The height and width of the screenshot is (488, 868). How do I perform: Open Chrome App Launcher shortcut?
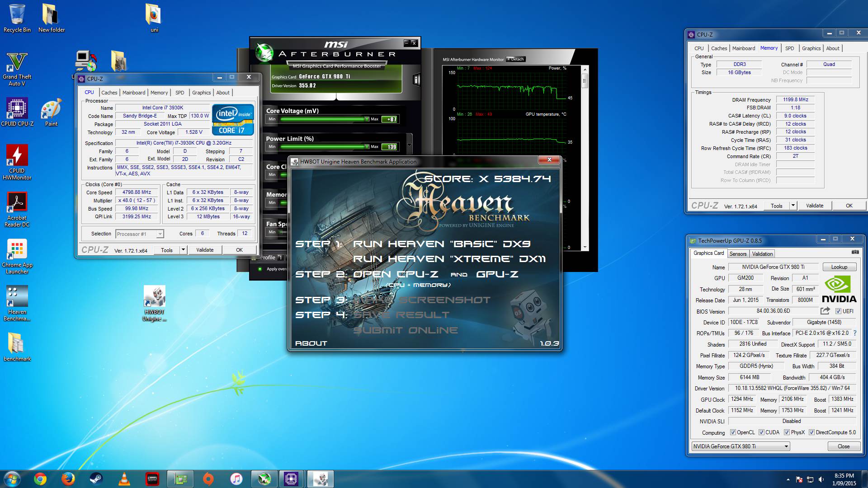[17, 256]
